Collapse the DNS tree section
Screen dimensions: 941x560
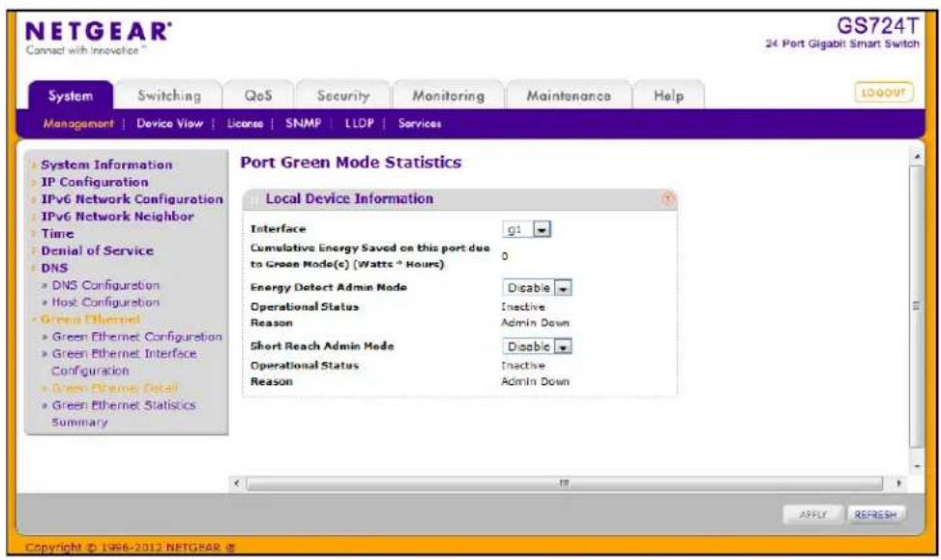tap(54, 268)
